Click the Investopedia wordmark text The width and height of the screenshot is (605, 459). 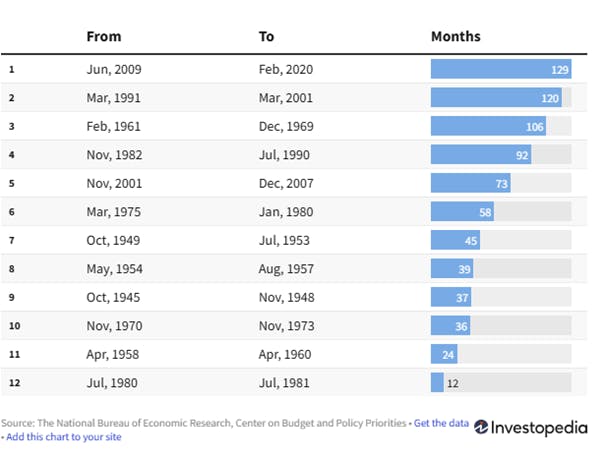click(539, 428)
